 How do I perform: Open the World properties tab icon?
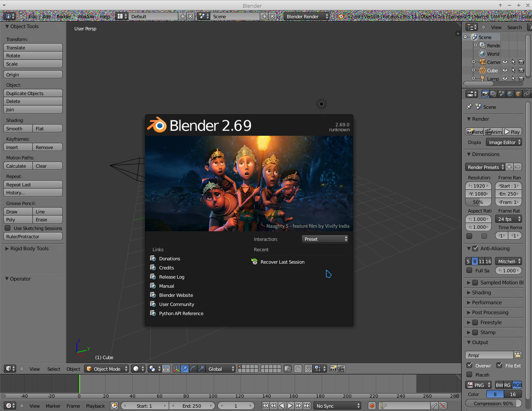[x=510, y=94]
